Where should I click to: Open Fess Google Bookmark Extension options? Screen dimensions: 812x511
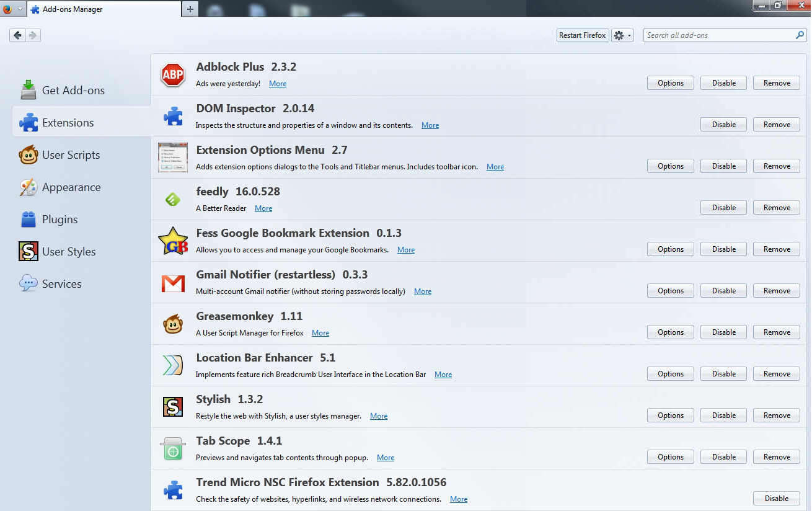[x=671, y=249]
